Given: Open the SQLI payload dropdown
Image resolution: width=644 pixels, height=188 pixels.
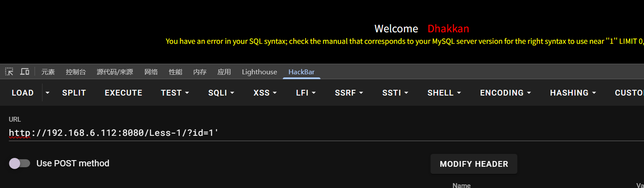Looking at the screenshot, I should [x=221, y=93].
